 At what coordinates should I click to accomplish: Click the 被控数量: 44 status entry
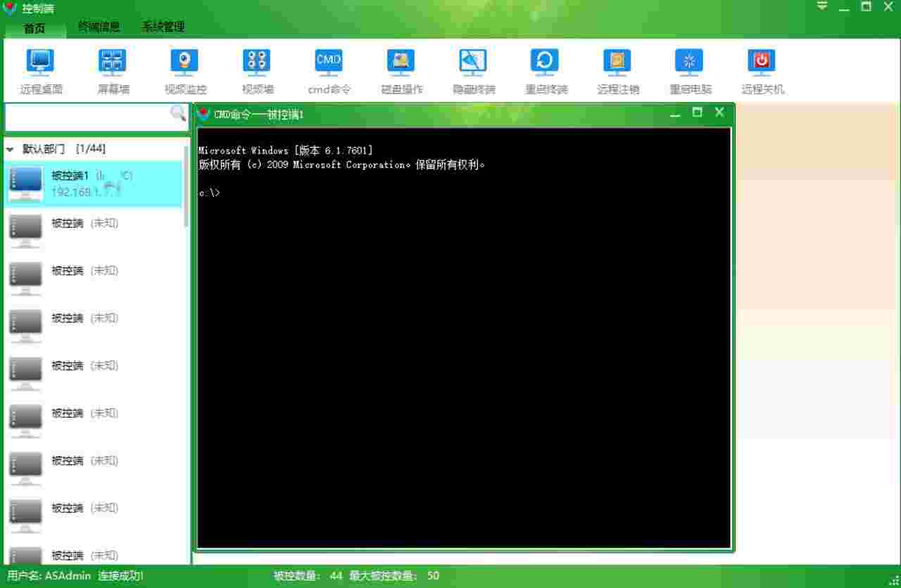point(308,575)
